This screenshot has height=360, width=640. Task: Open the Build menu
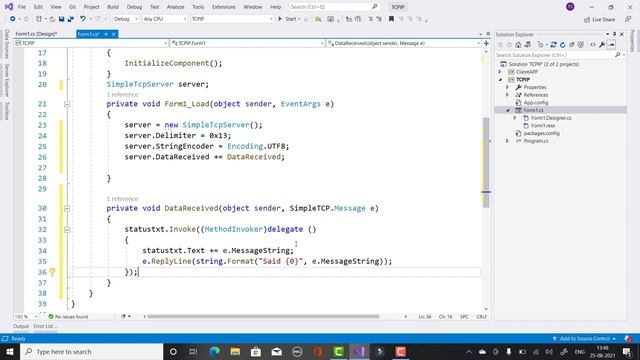113,7
